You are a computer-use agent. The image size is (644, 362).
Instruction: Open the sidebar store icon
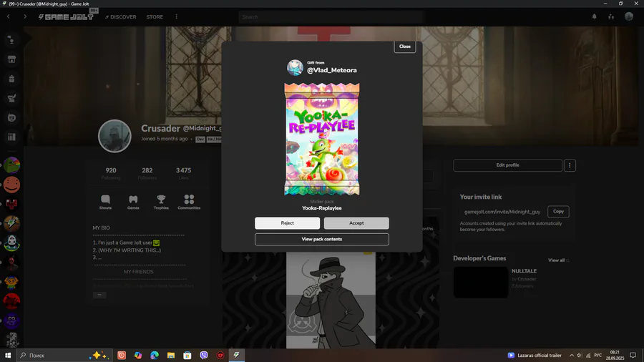coord(11,59)
